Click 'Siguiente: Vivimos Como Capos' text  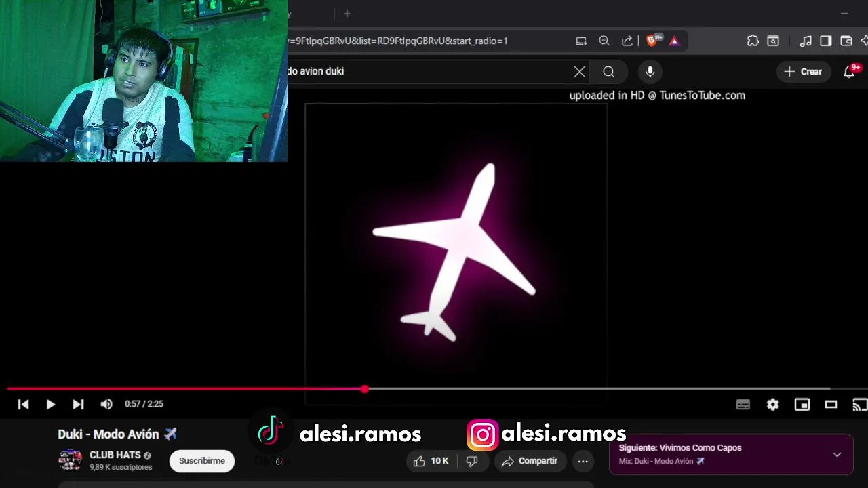pos(680,448)
